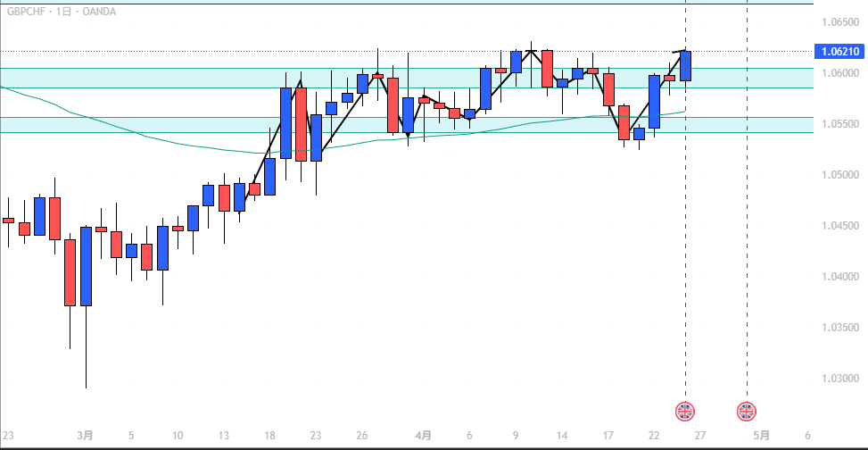868x450 pixels.
Task: Click the latest blue candle at far right
Action: (x=686, y=66)
